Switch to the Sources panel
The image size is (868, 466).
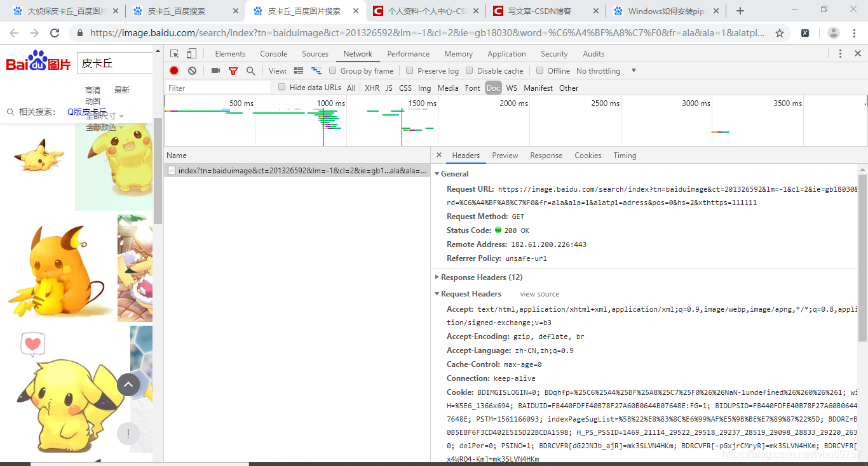coord(315,54)
